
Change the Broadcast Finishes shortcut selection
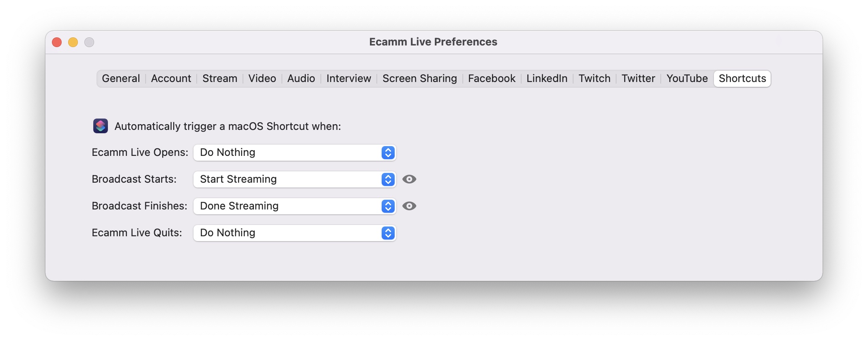[x=295, y=206]
